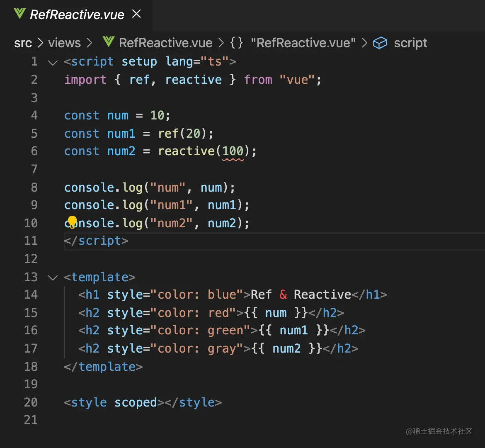Click the Vue icon in breadcrumb

[109, 42]
